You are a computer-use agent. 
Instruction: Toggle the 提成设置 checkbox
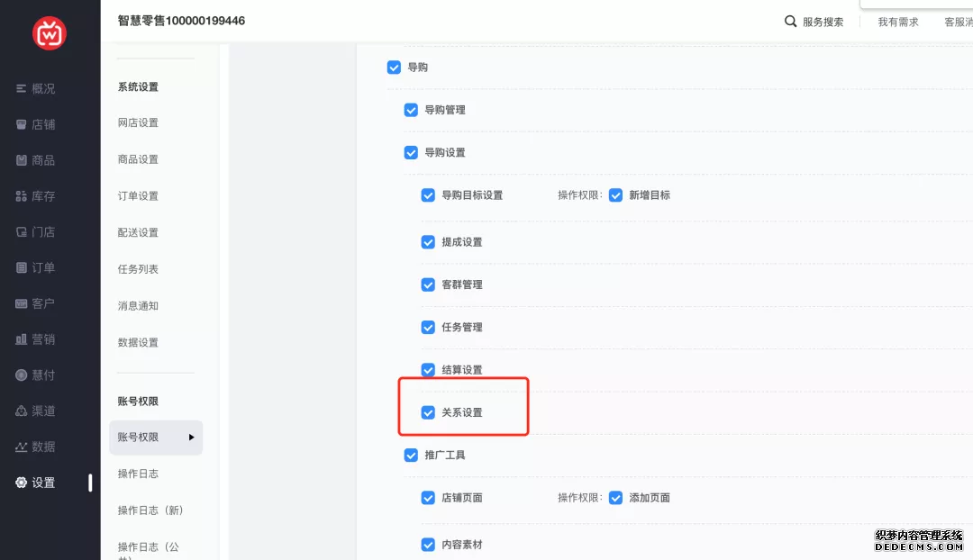[428, 242]
